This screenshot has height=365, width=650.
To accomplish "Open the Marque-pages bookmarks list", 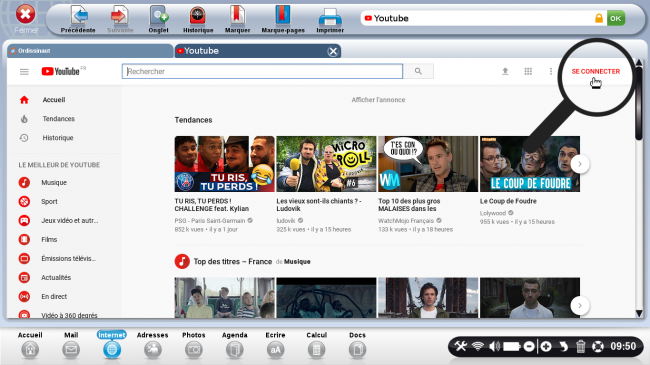I will 283,19.
